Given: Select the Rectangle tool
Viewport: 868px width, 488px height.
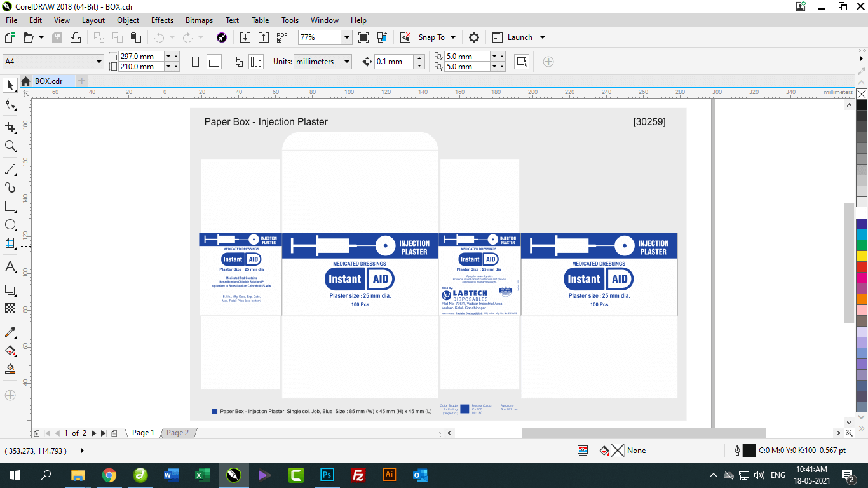Looking at the screenshot, I should click(x=10, y=207).
